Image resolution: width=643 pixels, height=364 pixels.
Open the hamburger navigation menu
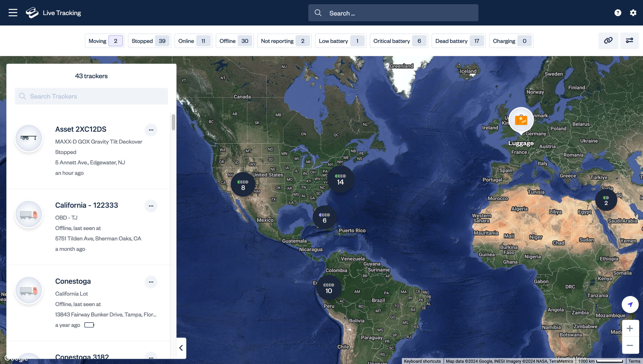[x=13, y=13]
